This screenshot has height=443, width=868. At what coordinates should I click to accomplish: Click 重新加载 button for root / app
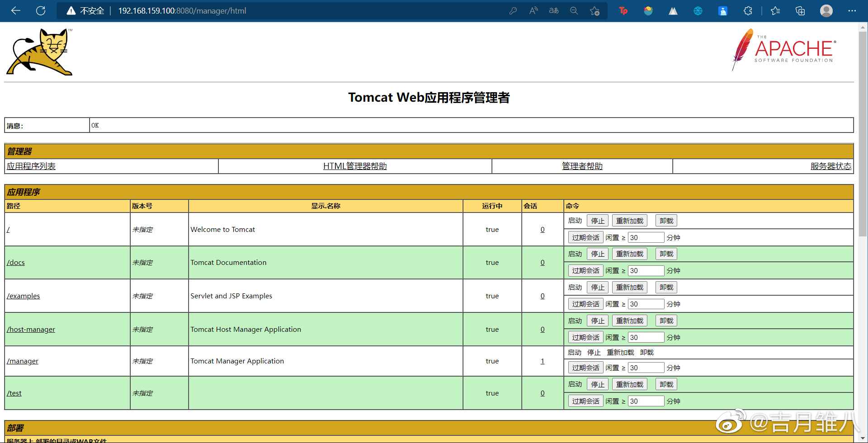pos(630,221)
